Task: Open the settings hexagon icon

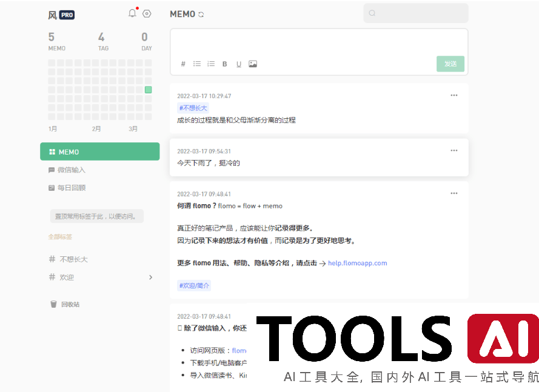Action: (147, 13)
